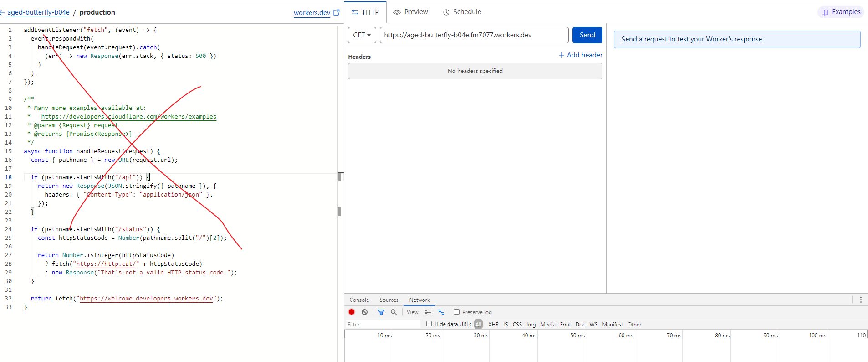868x362 pixels.
Task: Click the Add header link
Action: coord(580,55)
